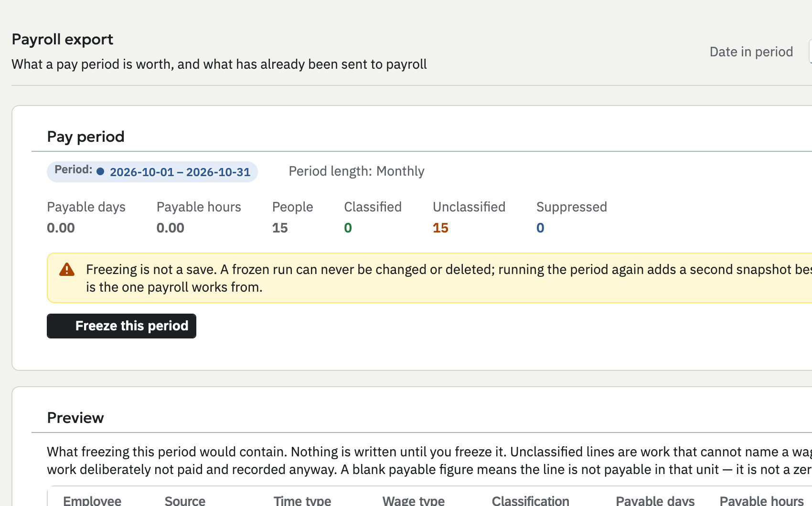Screen dimensions: 812x506
Task: Click the Classification column header
Action: [531, 500]
